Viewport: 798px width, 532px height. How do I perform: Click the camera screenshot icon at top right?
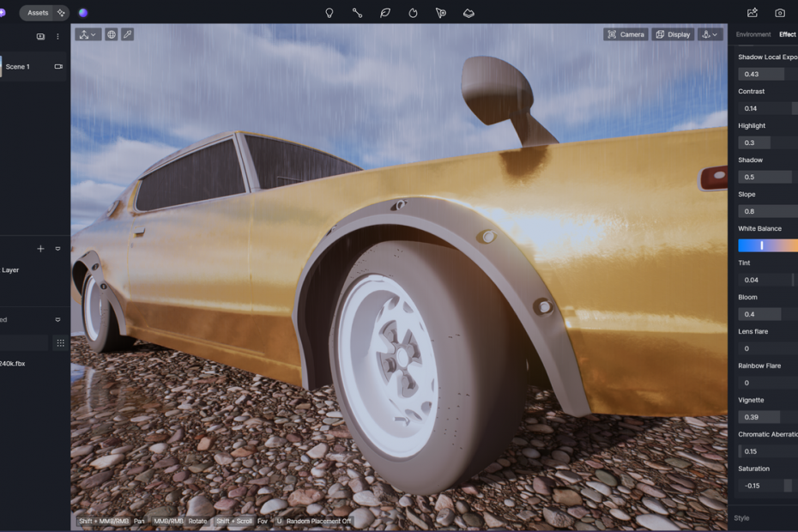coord(780,13)
